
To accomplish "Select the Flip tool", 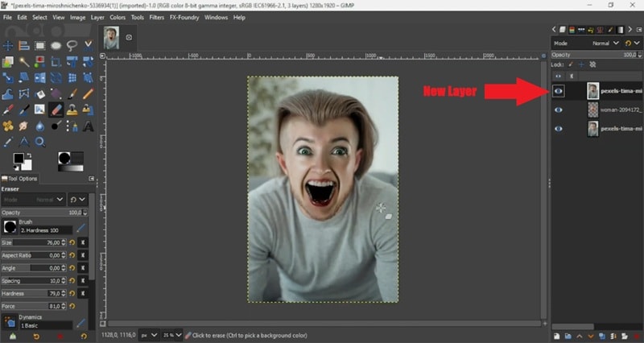I will (x=39, y=77).
